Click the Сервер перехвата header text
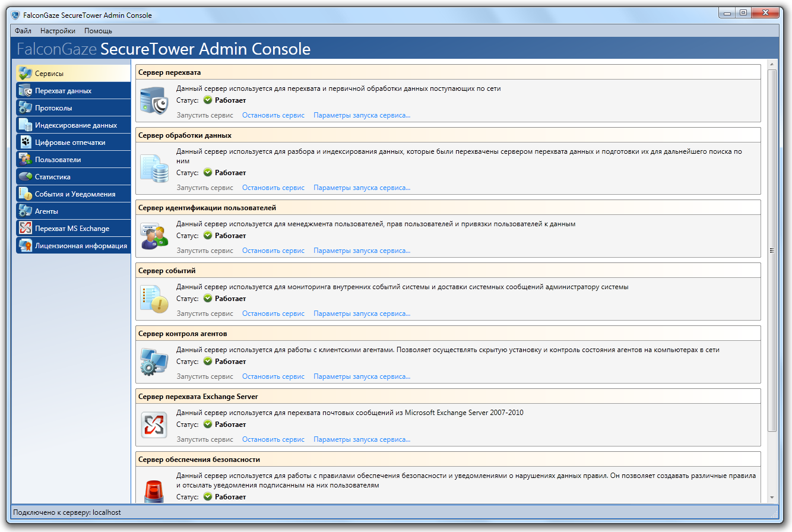Screen dimensions: 792x532 [x=170, y=72]
